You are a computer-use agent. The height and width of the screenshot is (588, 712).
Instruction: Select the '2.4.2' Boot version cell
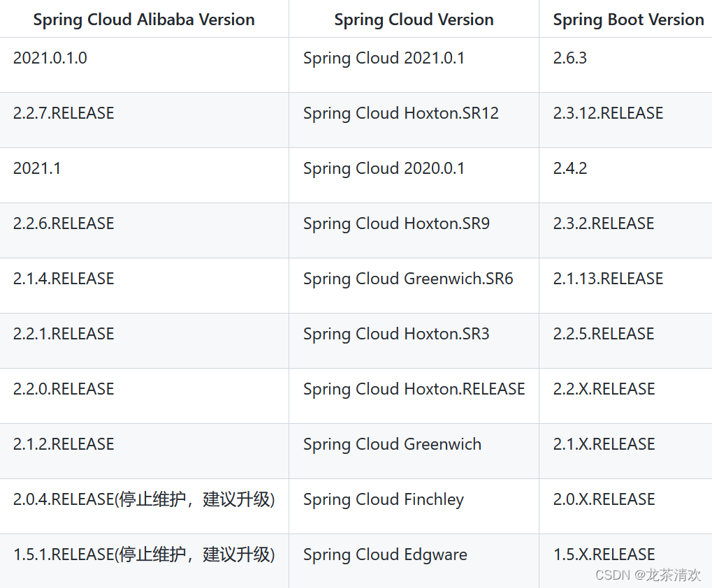[626, 175]
